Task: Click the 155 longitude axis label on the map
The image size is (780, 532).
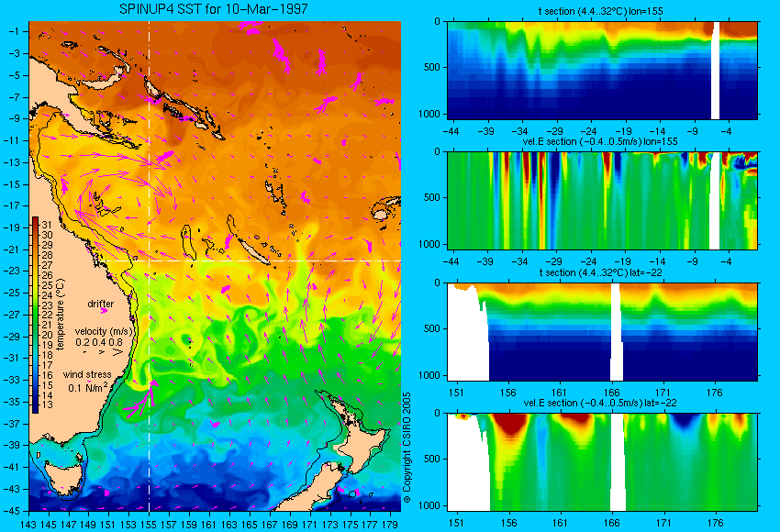Action: click(x=149, y=524)
